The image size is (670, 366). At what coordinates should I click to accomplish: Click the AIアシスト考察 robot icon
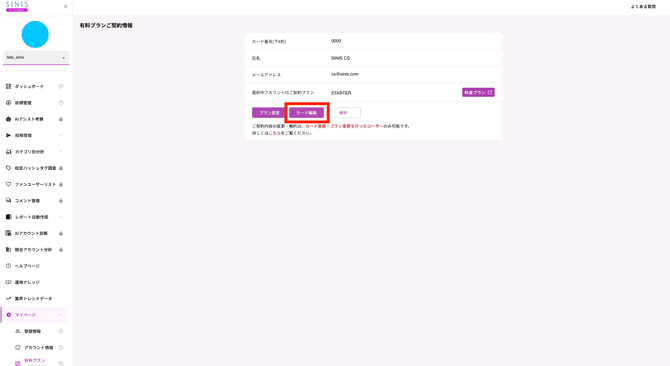pyautogui.click(x=8, y=119)
